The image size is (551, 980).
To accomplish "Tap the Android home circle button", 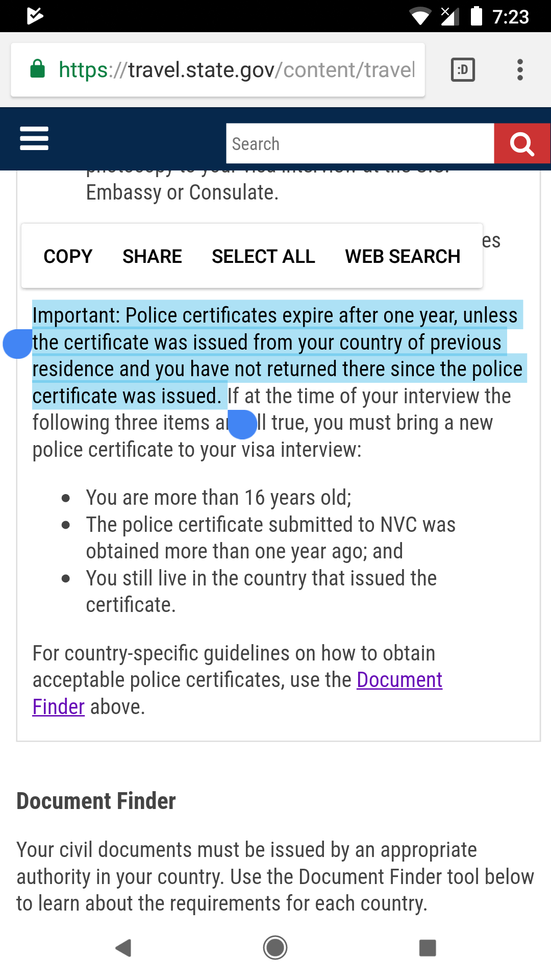I will pos(275,948).
